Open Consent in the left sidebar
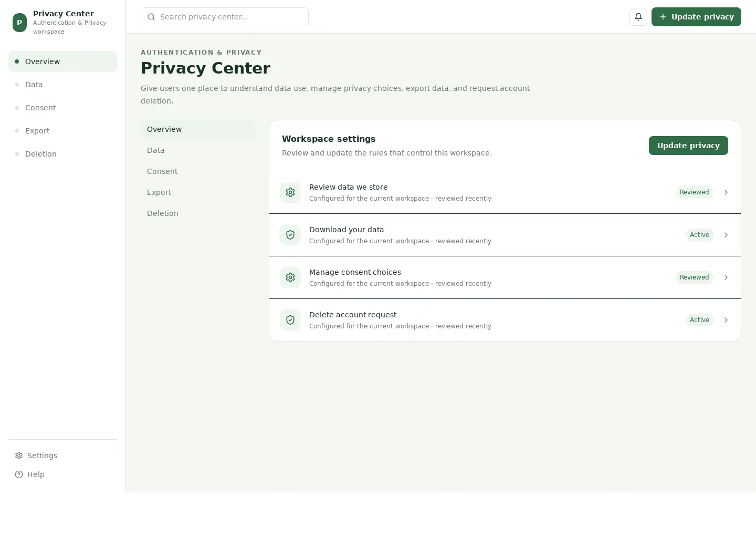This screenshot has height=538, width=756. (x=62, y=108)
